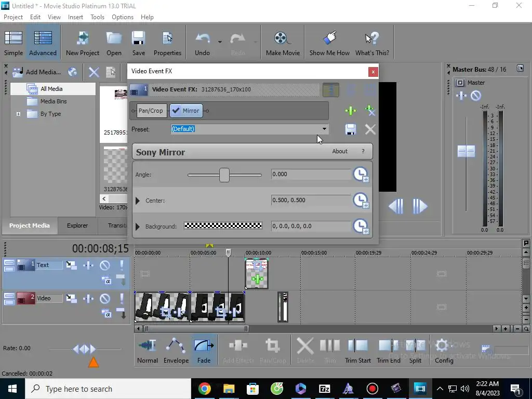Viewport: 532px width, 399px height.
Task: Uncheck the Mirror effect checkbox
Action: (x=176, y=111)
